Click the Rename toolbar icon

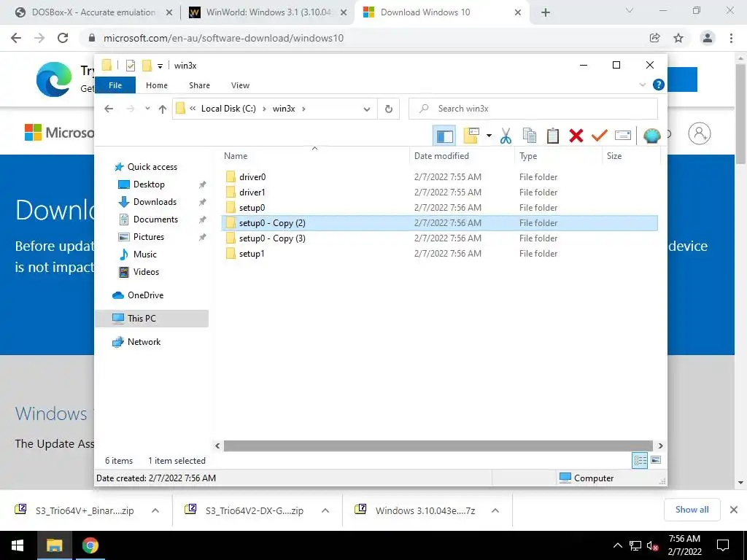coord(623,136)
